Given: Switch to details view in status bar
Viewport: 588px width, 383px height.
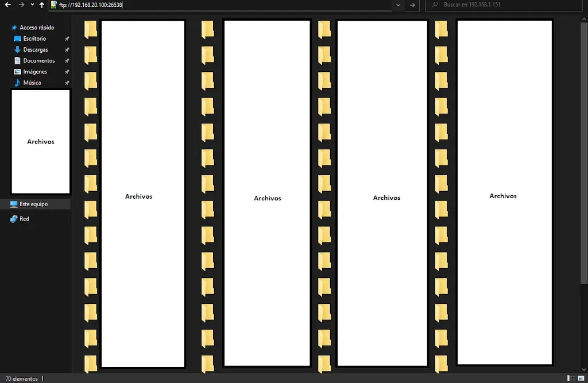Looking at the screenshot, I should pos(571,378).
